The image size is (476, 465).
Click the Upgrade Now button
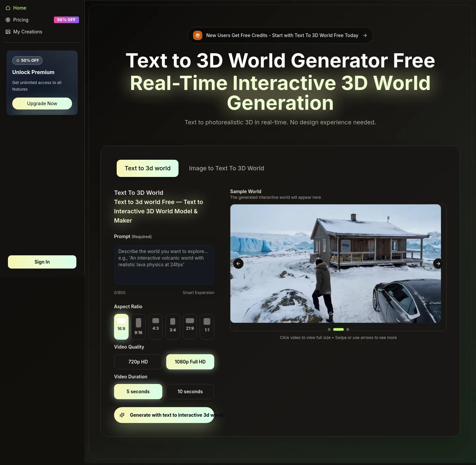42,104
